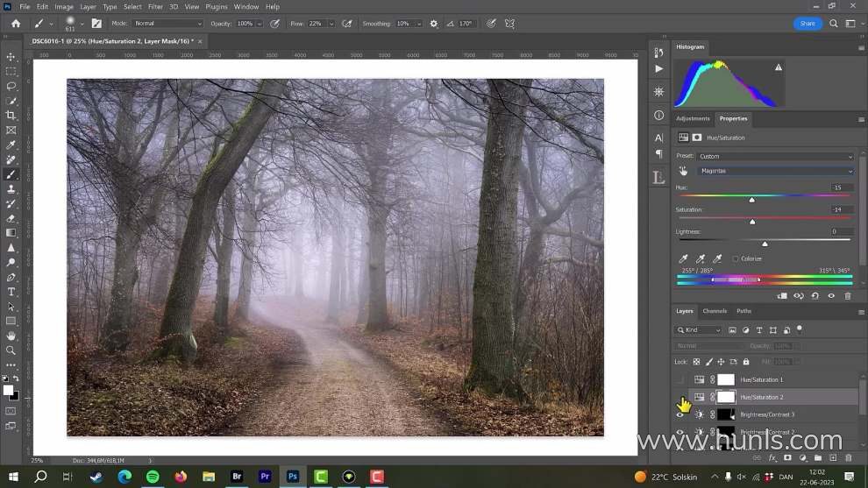Hide the Brightness/Contrast 3 layer

pos(679,414)
